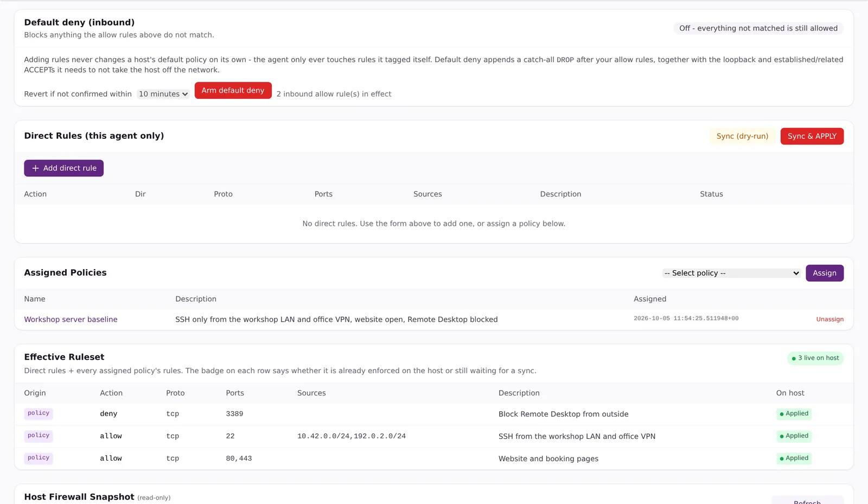
Task: Click the plus icon on Add direct rule
Action: pos(35,168)
